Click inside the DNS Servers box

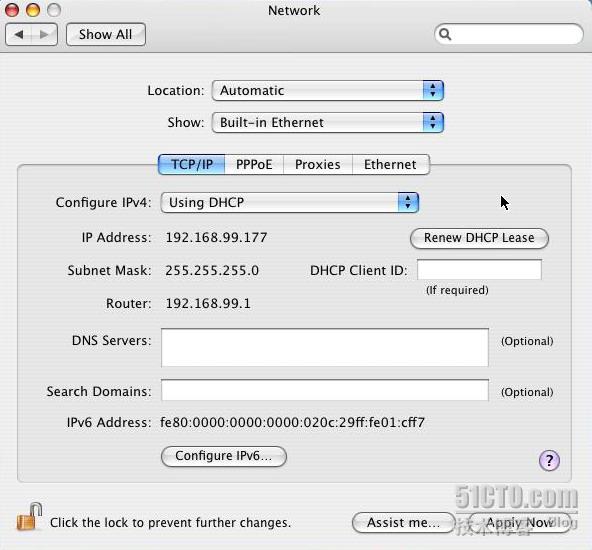pos(325,348)
